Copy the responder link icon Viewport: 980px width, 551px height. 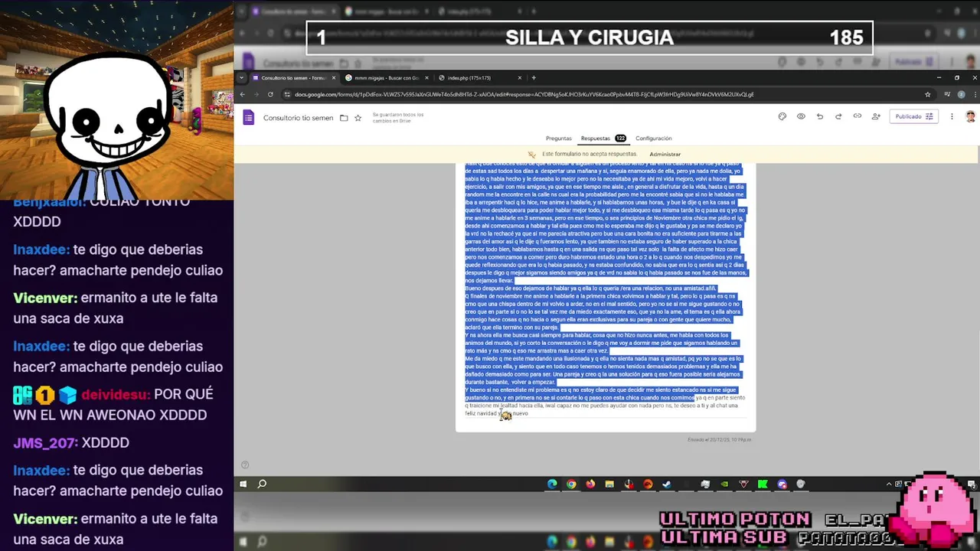857,116
